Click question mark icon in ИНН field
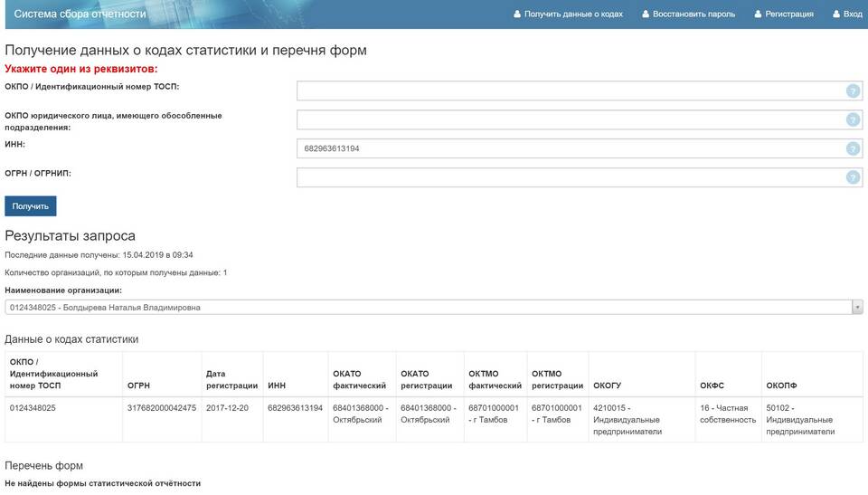 853,148
